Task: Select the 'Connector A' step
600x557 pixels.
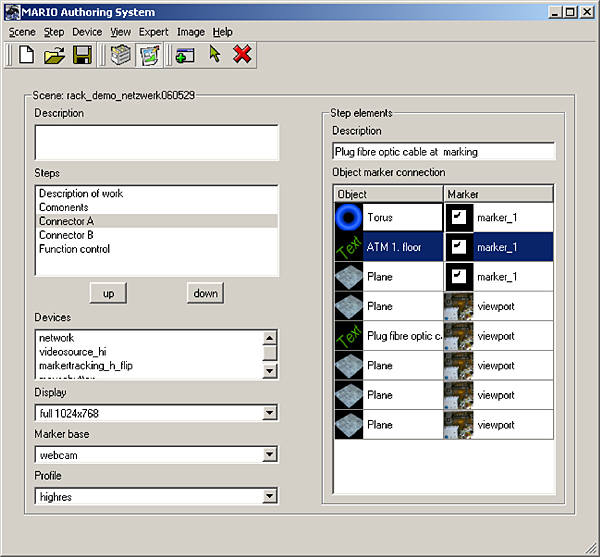Action: point(157,221)
